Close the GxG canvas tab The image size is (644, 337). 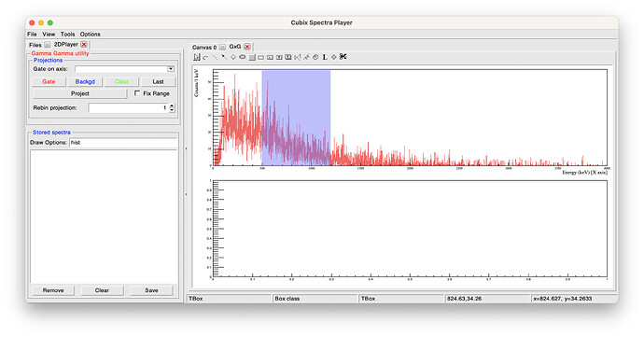pos(246,47)
